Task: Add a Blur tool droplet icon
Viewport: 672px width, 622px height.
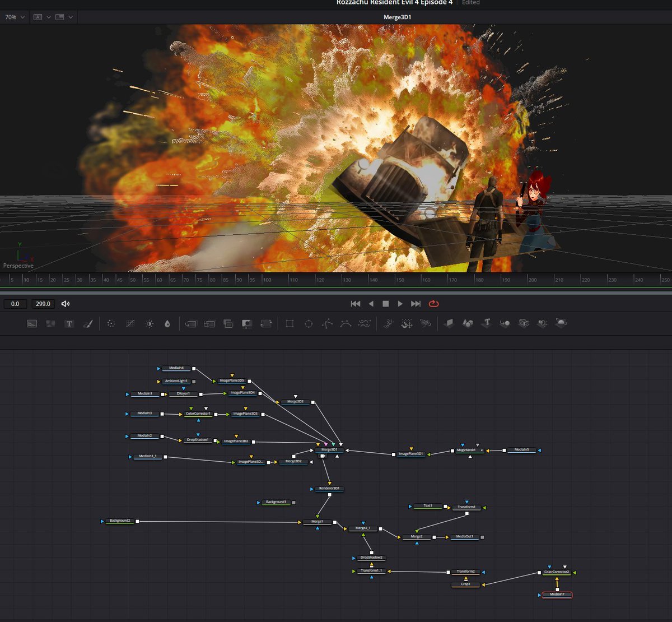Action: point(167,324)
